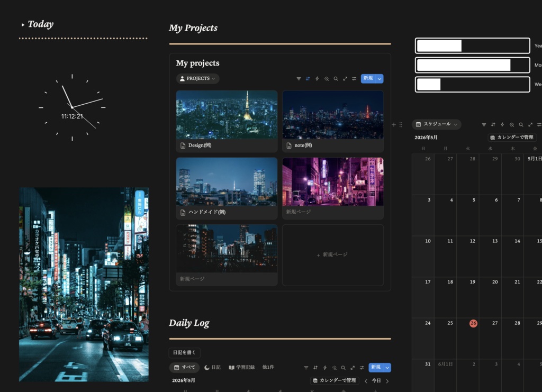The height and width of the screenshot is (392, 542).
Task: Open Daily Log database in full page
Action: pyautogui.click(x=353, y=368)
